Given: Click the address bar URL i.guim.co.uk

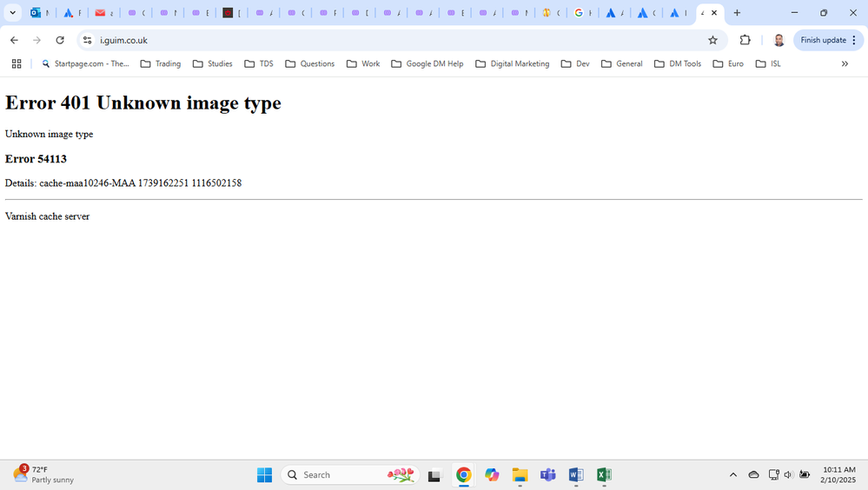Looking at the screenshot, I should pos(123,40).
